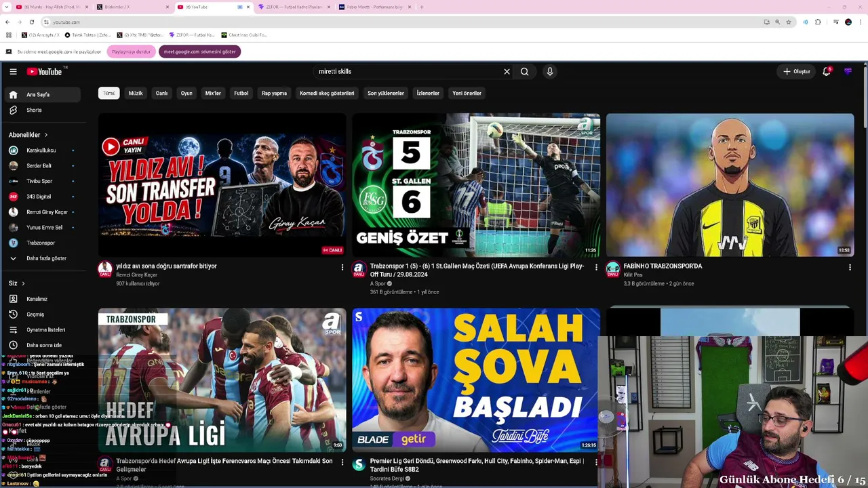This screenshot has height=488, width=868.
Task: Go to Ana Sayfa in the sidebar
Action: 42,95
